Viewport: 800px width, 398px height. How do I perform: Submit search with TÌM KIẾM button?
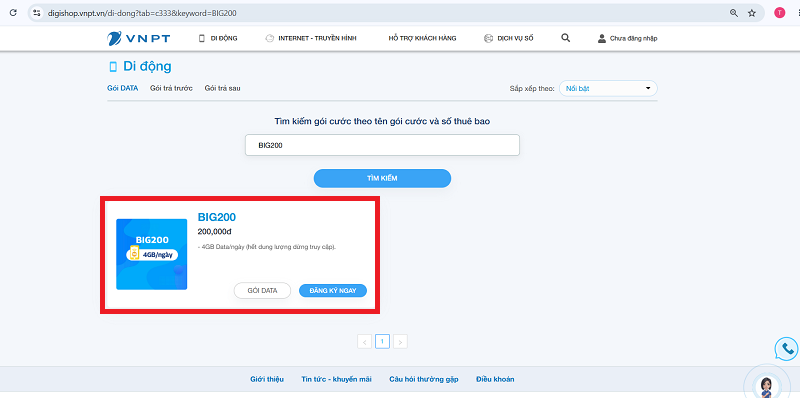[x=382, y=179]
